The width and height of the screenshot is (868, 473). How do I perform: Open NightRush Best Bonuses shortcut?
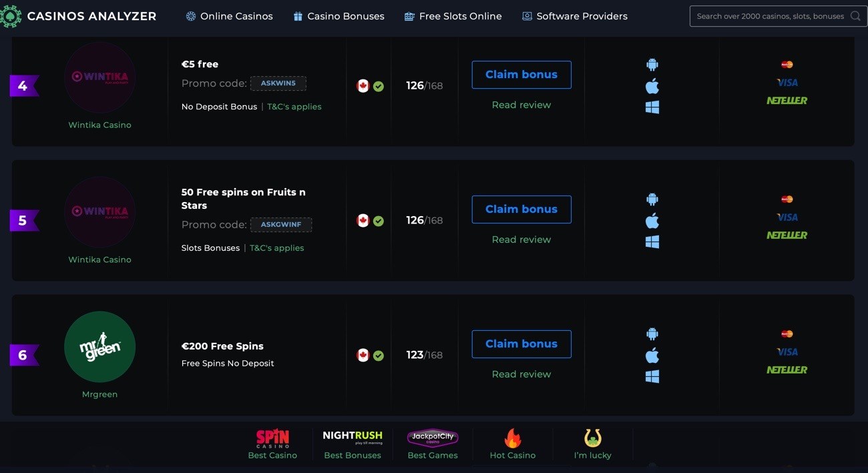tap(353, 444)
